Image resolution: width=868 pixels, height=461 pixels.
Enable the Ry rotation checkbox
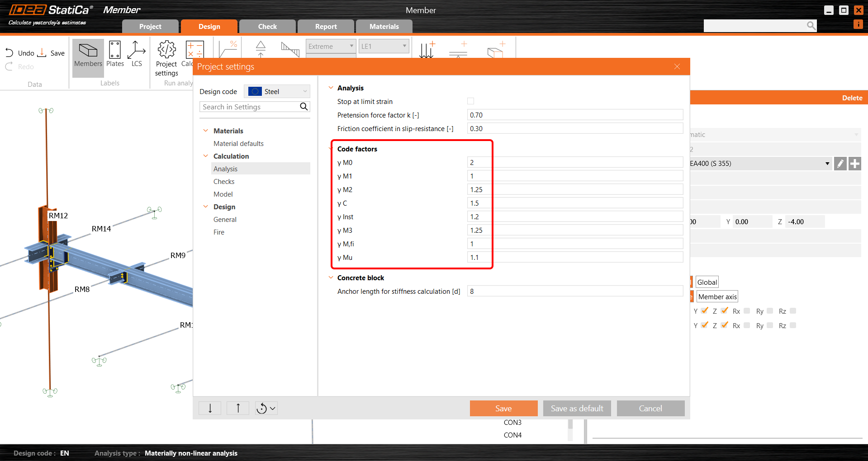click(x=769, y=311)
